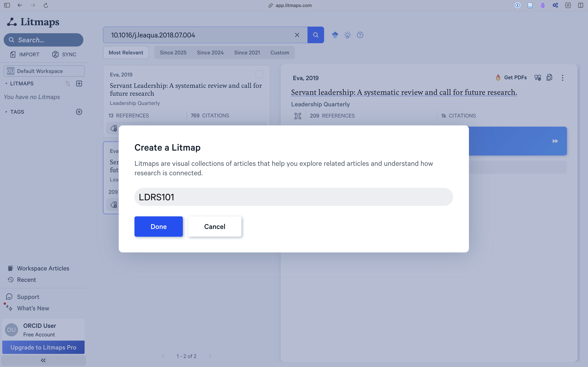588x367 pixels.
Task: Open the Import option
Action: click(25, 54)
